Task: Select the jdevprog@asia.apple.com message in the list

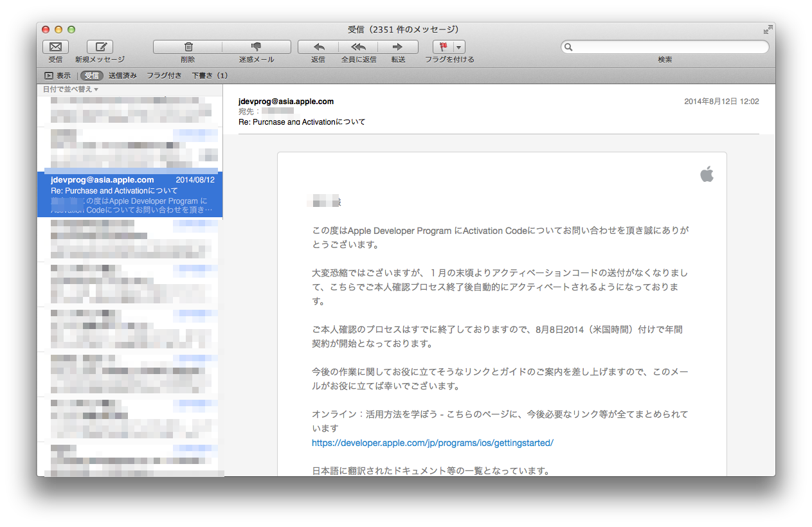Action: (130, 195)
